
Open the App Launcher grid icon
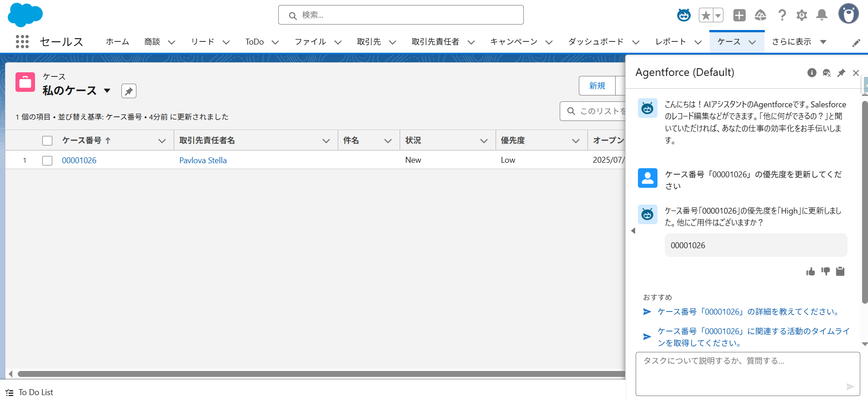pyautogui.click(x=22, y=42)
